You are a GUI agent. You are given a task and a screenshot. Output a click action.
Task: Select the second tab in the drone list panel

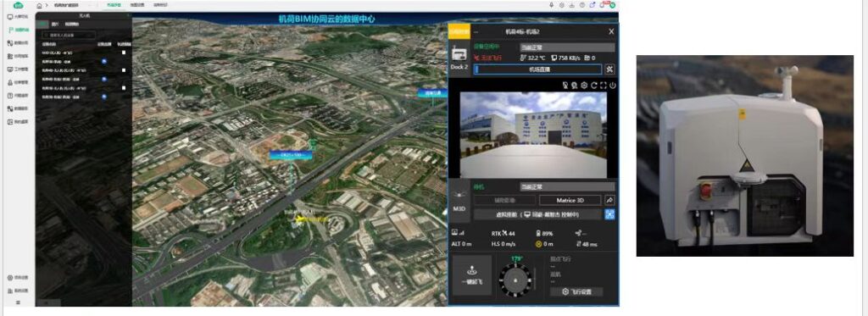coord(55,25)
